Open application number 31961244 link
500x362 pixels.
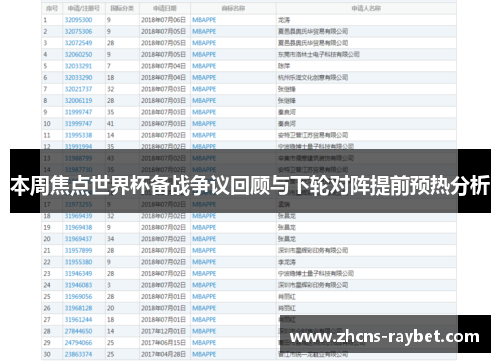tap(78, 320)
